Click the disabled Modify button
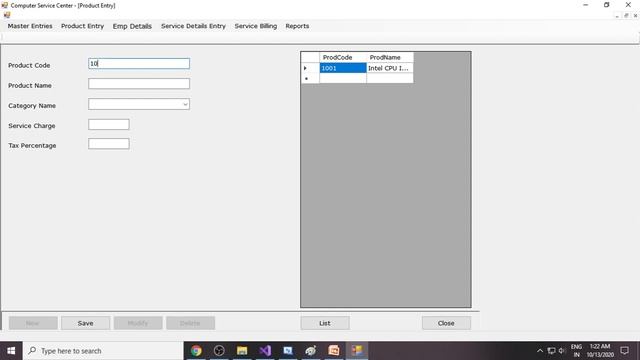This screenshot has height=360, width=640. (x=138, y=323)
